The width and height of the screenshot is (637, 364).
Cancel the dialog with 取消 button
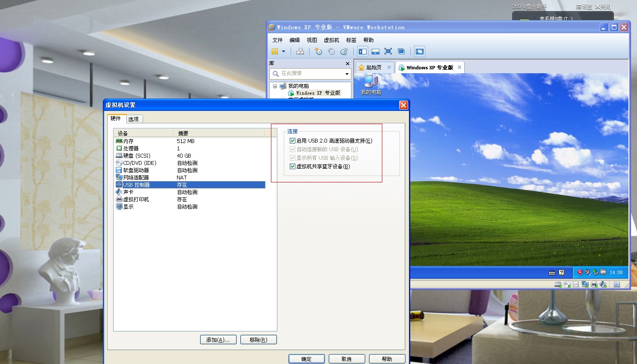(x=347, y=359)
